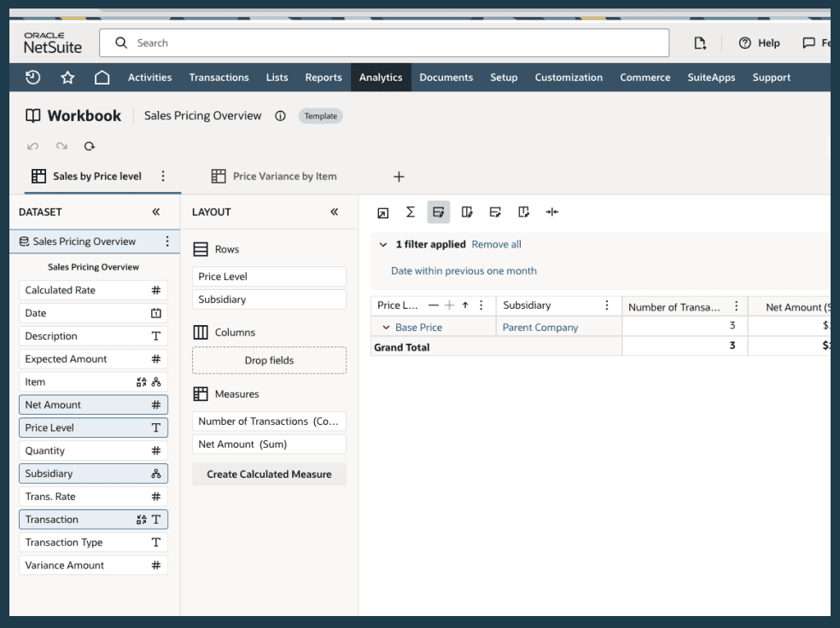Click the feedback speech bubble icon

coord(809,43)
